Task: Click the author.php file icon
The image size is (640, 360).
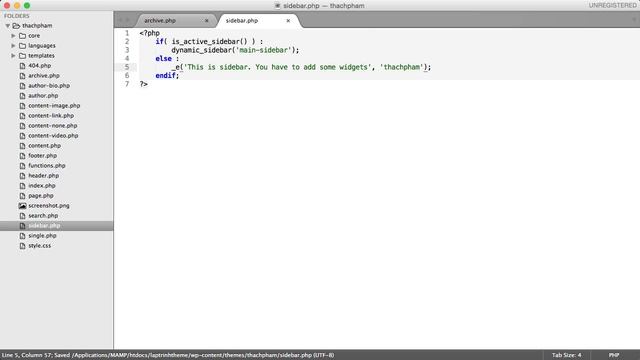Action: click(22, 96)
